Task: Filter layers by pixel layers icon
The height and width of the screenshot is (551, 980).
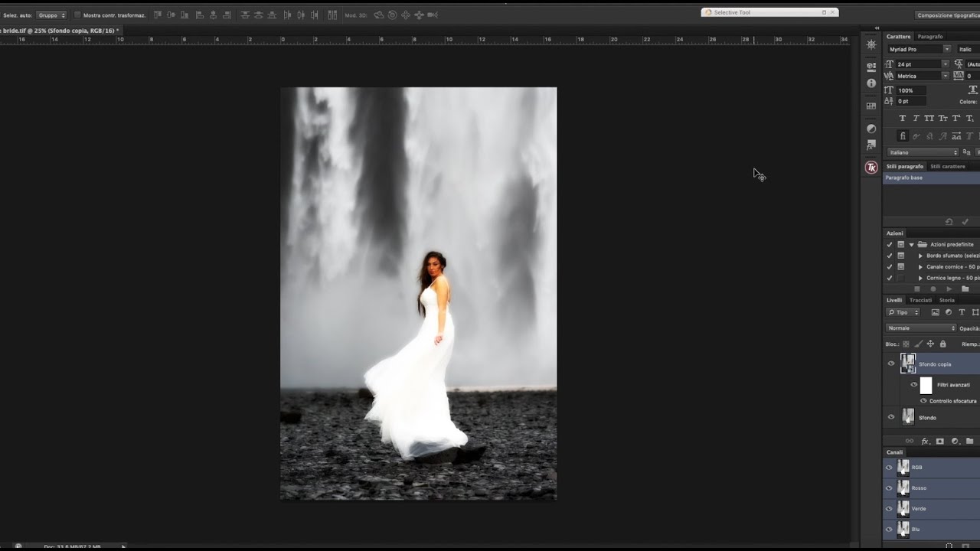Action: [x=935, y=312]
